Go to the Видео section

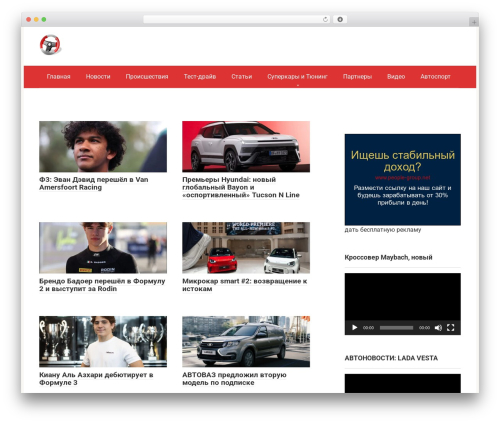click(396, 77)
